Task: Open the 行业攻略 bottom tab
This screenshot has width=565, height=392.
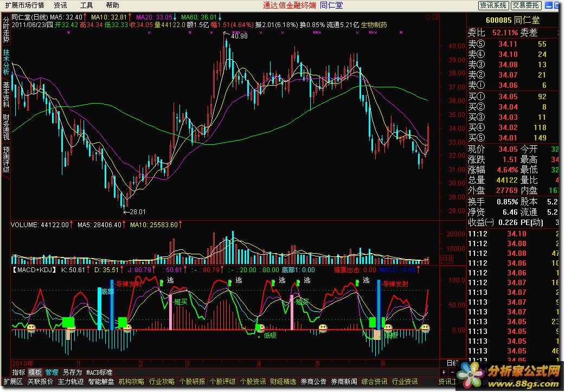Action: tap(162, 382)
